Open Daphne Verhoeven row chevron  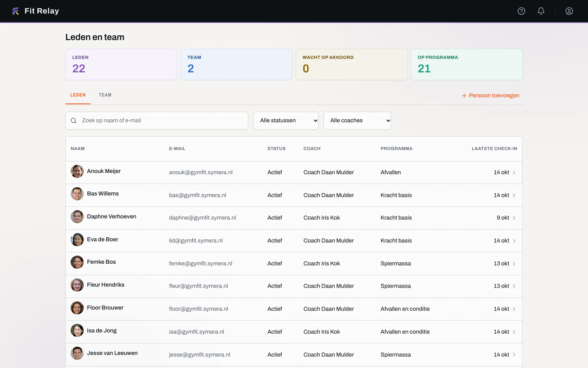pyautogui.click(x=514, y=218)
